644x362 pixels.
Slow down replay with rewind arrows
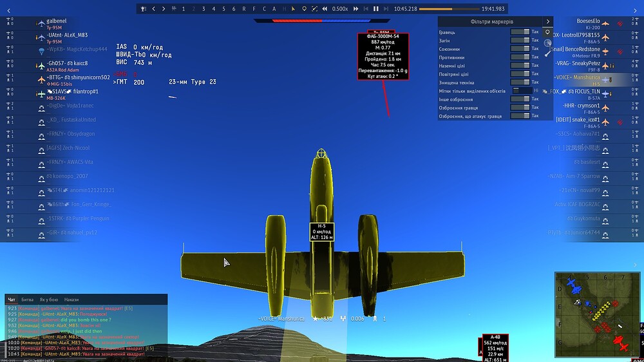(325, 8)
